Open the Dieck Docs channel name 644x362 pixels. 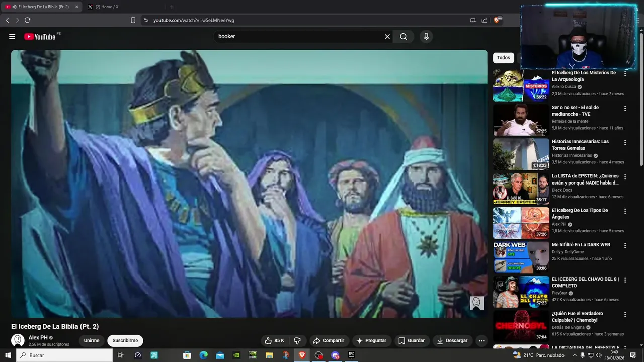click(x=562, y=190)
